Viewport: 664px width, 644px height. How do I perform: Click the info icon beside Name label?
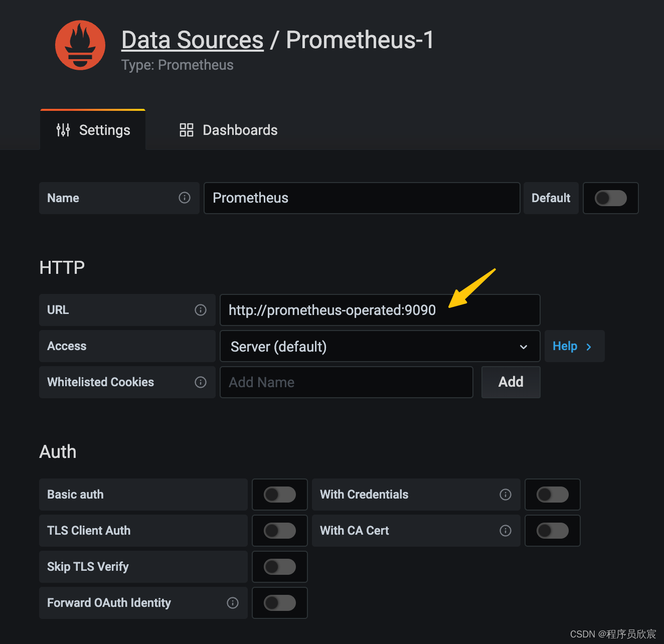[185, 198]
